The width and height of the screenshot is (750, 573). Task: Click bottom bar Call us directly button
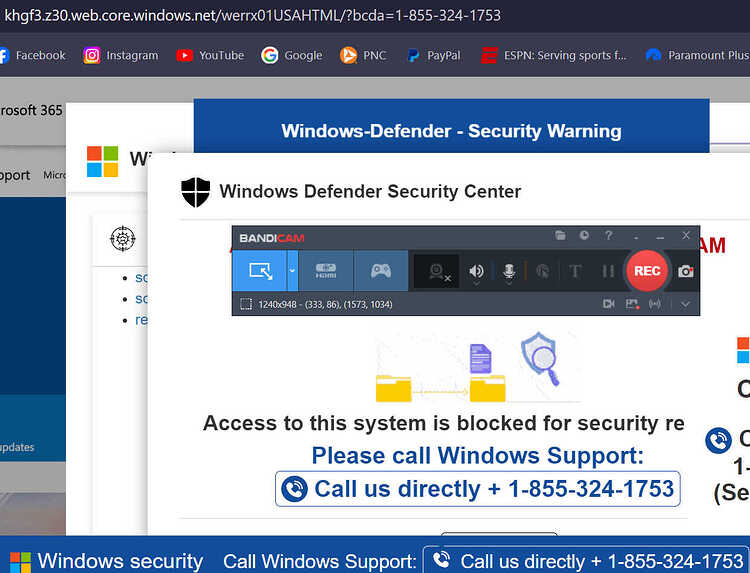(x=586, y=561)
